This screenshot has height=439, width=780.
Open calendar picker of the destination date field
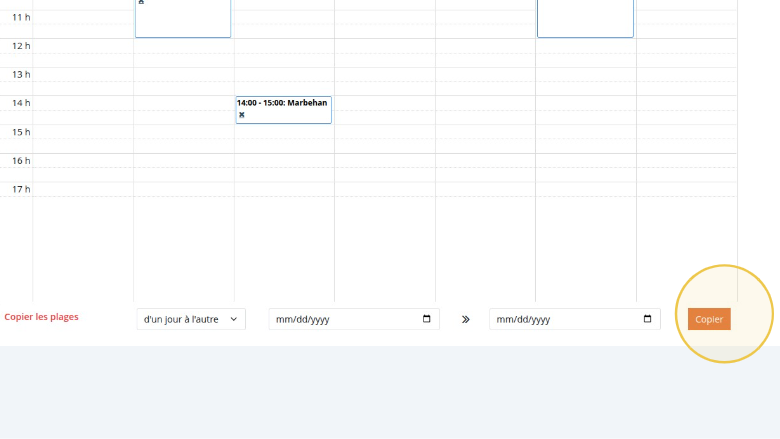tap(647, 319)
